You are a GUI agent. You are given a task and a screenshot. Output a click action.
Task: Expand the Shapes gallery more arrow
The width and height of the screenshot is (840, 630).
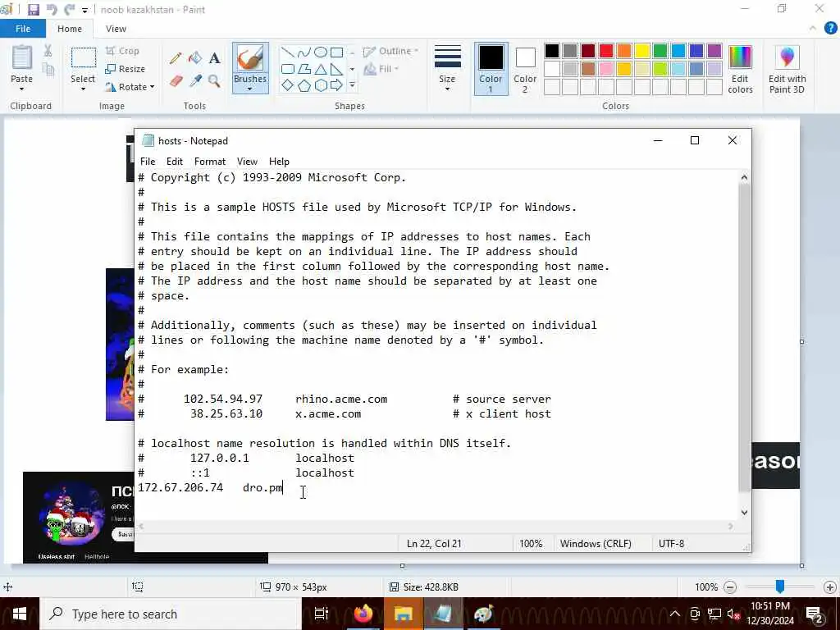click(x=352, y=85)
